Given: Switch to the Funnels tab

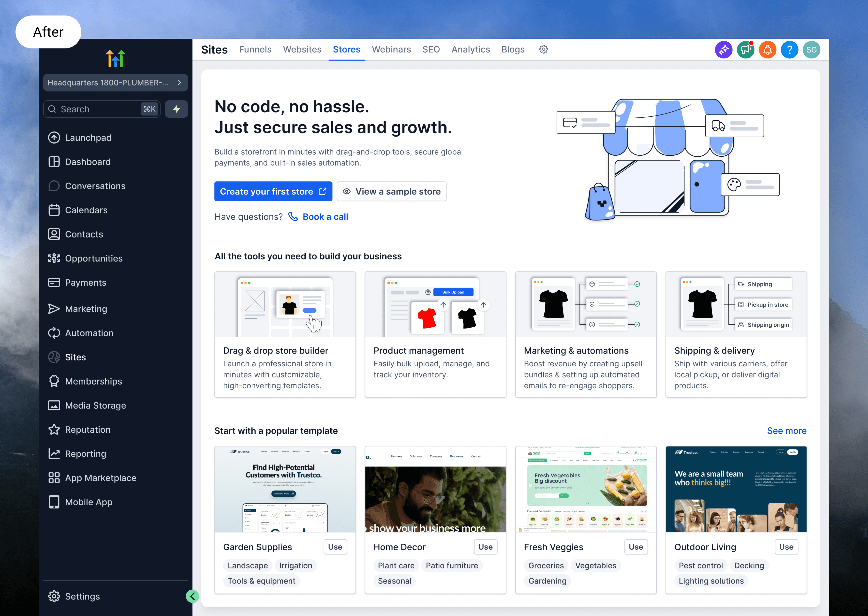Looking at the screenshot, I should [255, 49].
